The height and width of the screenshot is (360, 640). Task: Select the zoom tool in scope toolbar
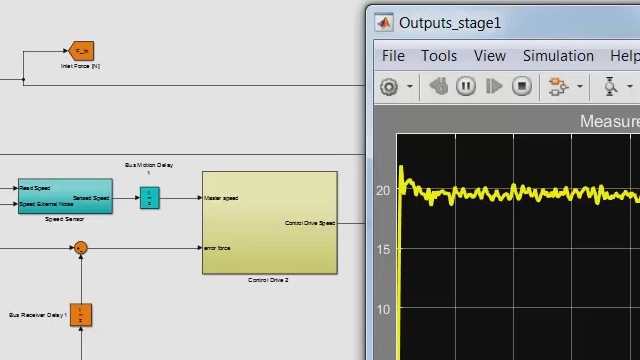coord(610,87)
